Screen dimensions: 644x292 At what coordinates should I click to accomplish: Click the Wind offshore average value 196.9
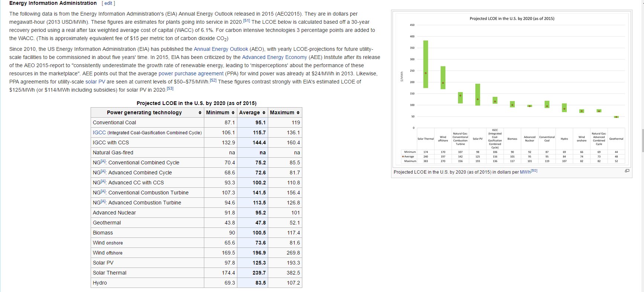pyautogui.click(x=259, y=253)
